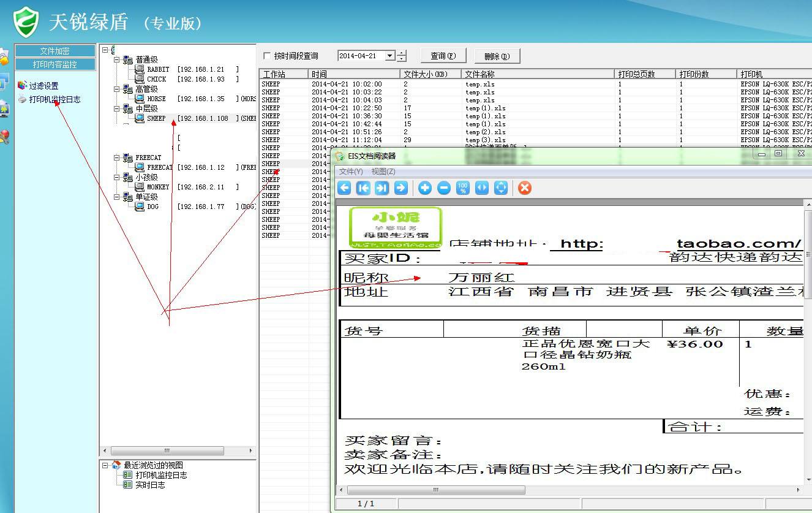The width and height of the screenshot is (812, 513).
Task: Click the 天锐绿盾 green shield logo
Action: point(26,22)
